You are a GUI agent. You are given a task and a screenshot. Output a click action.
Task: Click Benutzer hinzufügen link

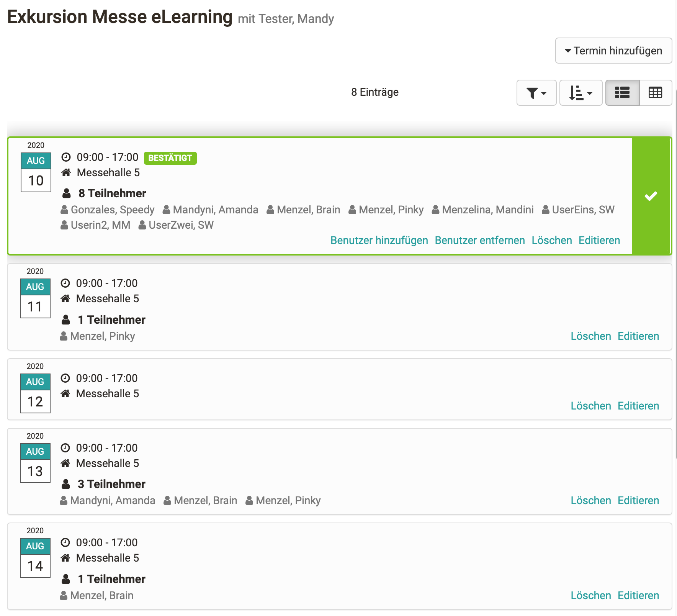click(x=379, y=240)
